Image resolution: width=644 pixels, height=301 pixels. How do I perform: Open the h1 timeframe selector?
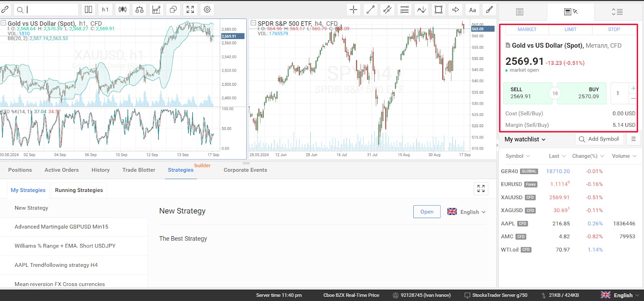[105, 10]
